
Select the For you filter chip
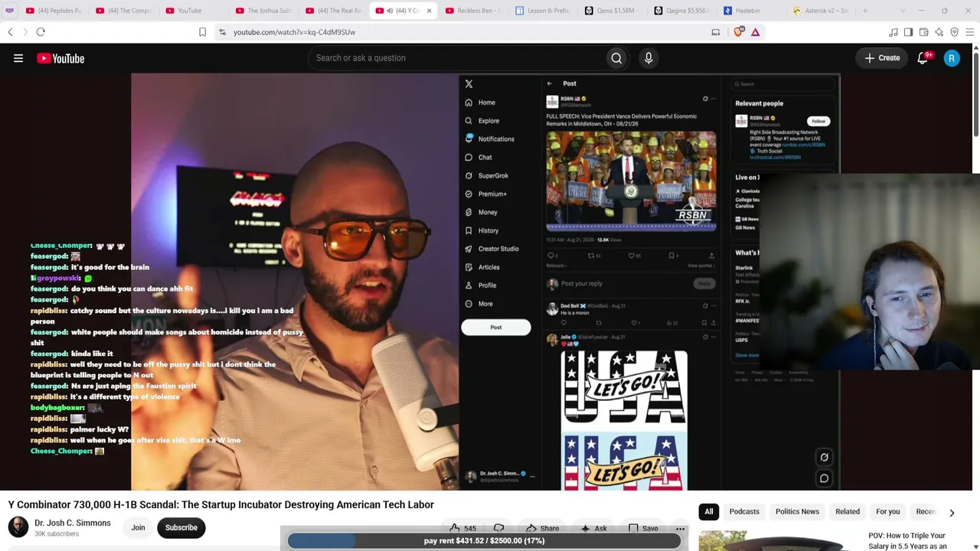tap(888, 512)
